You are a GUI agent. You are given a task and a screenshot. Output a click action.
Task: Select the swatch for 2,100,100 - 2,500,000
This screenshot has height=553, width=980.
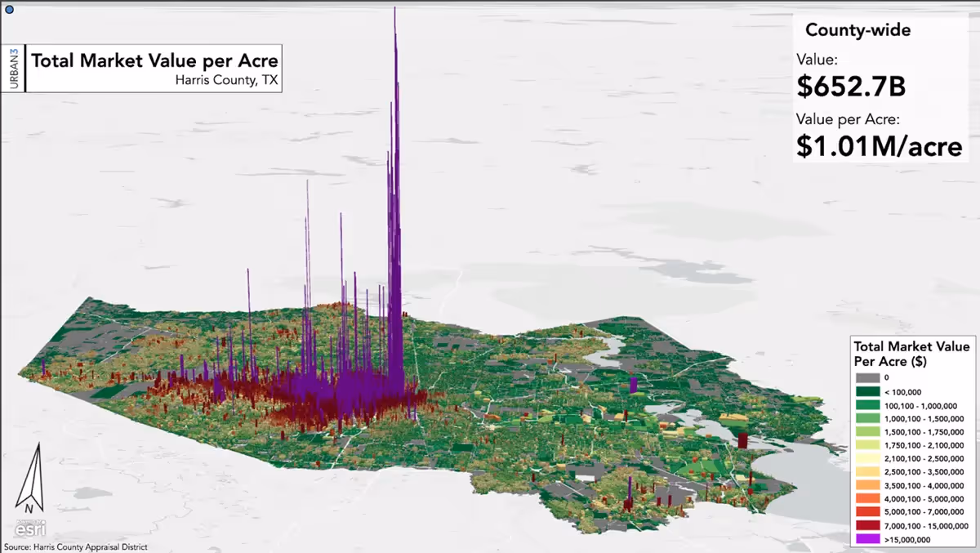[x=868, y=458]
